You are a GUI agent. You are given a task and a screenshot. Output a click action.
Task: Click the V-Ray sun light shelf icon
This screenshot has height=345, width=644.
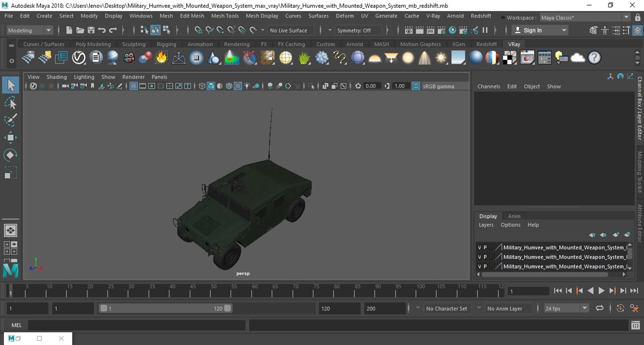pyautogui.click(x=441, y=58)
